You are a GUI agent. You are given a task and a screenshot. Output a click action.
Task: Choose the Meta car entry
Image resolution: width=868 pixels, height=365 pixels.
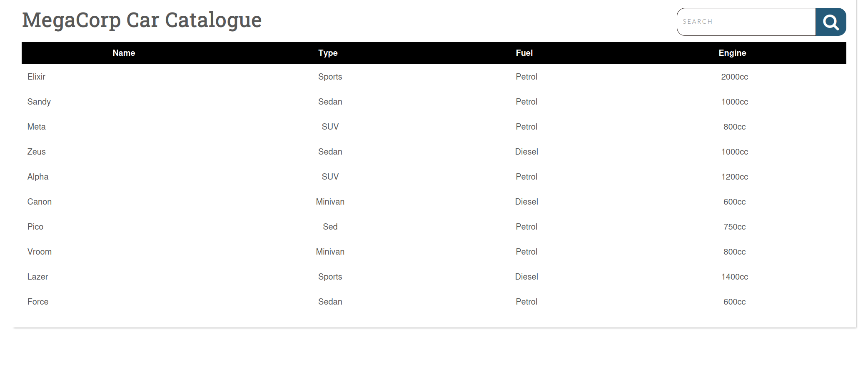pos(434,127)
